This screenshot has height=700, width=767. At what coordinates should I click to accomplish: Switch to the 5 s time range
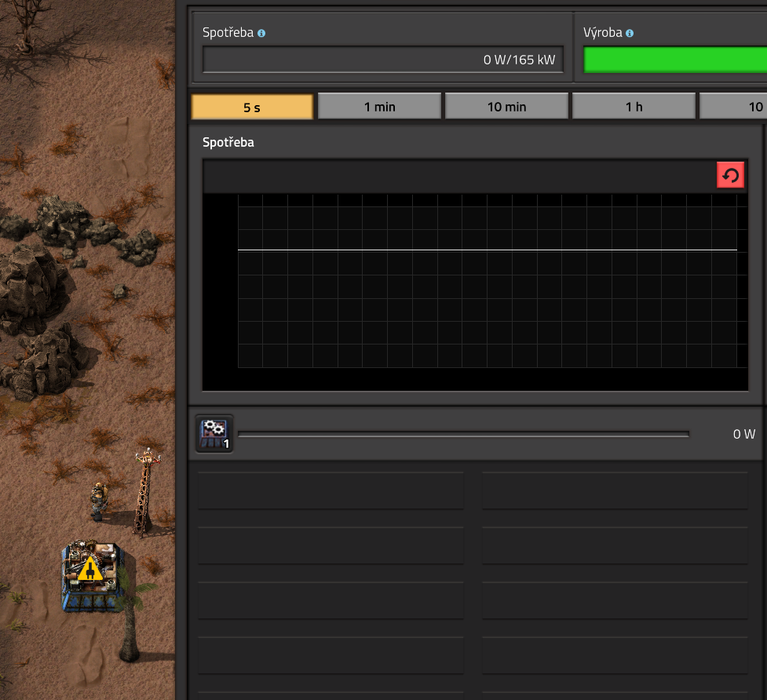252,107
